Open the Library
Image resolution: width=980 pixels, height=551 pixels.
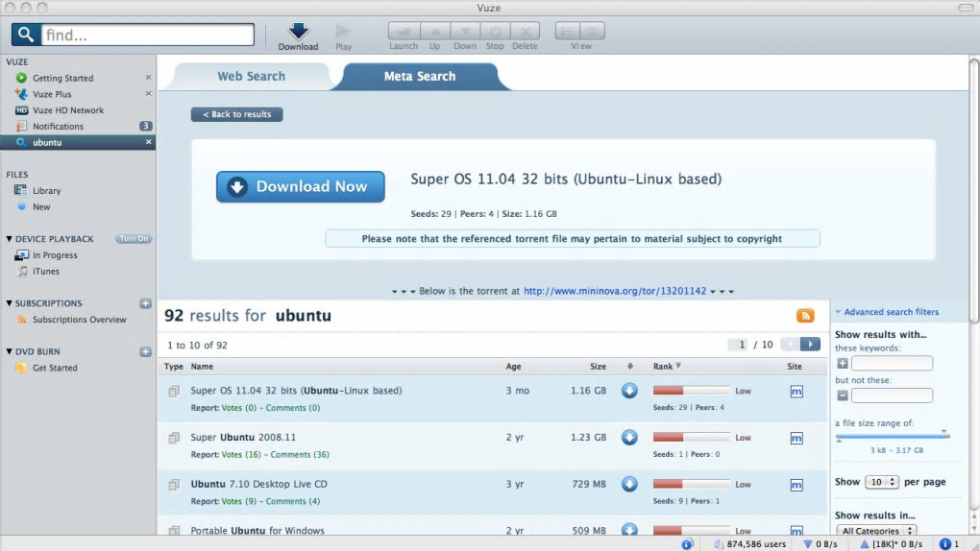coord(46,190)
